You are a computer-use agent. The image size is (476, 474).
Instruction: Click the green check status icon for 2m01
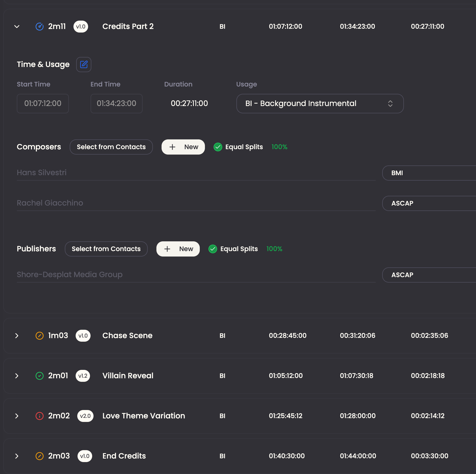(x=40, y=376)
